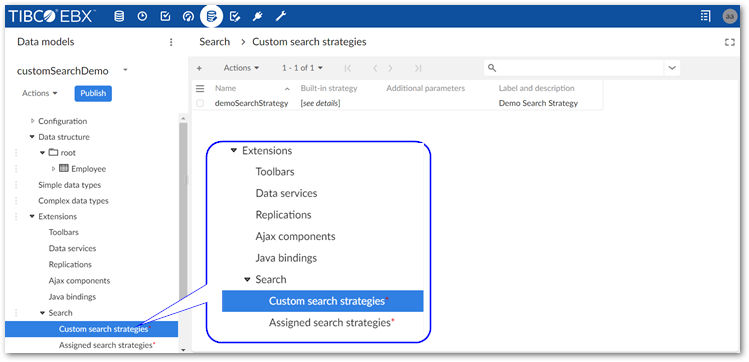Go to last page of results

pyautogui.click(x=418, y=68)
